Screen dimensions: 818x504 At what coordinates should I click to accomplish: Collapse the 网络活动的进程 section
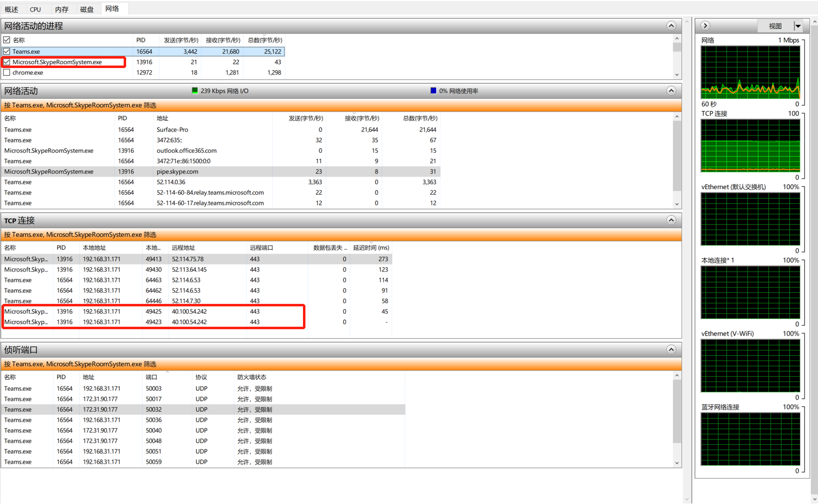tap(671, 26)
